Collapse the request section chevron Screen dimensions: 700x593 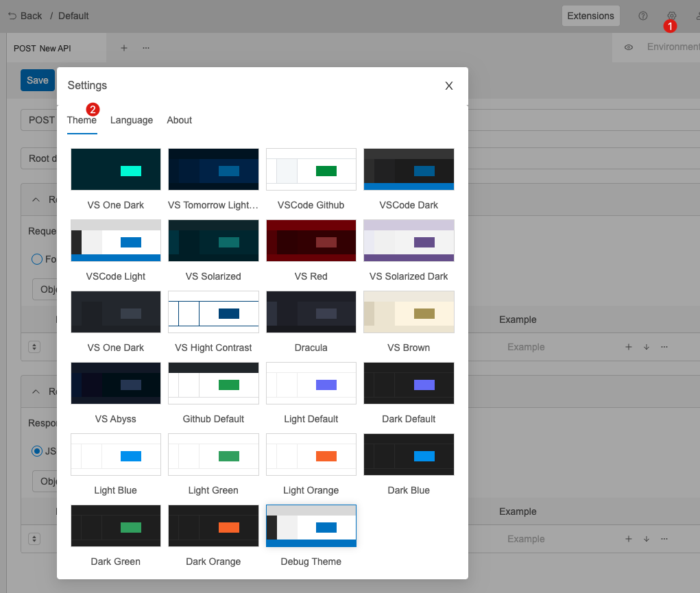pyautogui.click(x=36, y=199)
